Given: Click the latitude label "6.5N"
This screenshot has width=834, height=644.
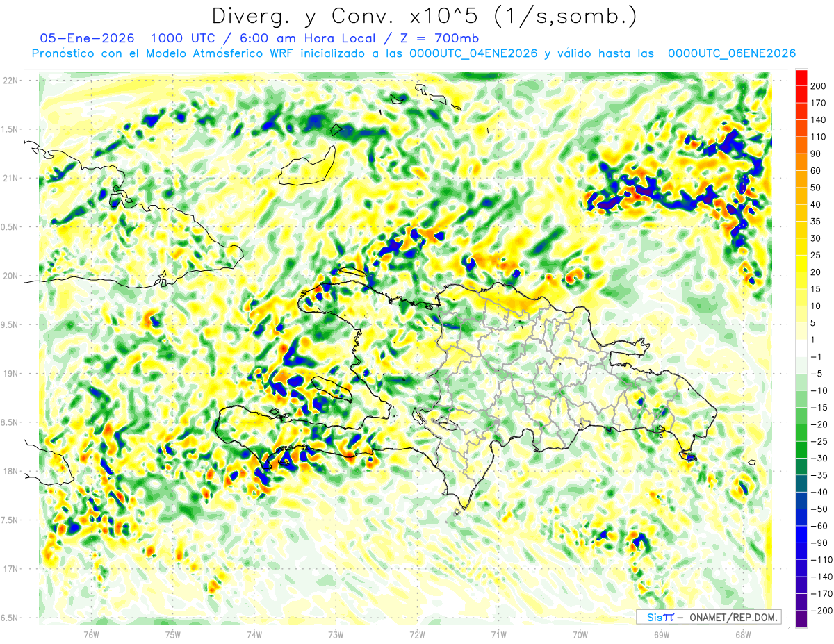Looking at the screenshot, I should click(x=10, y=618).
